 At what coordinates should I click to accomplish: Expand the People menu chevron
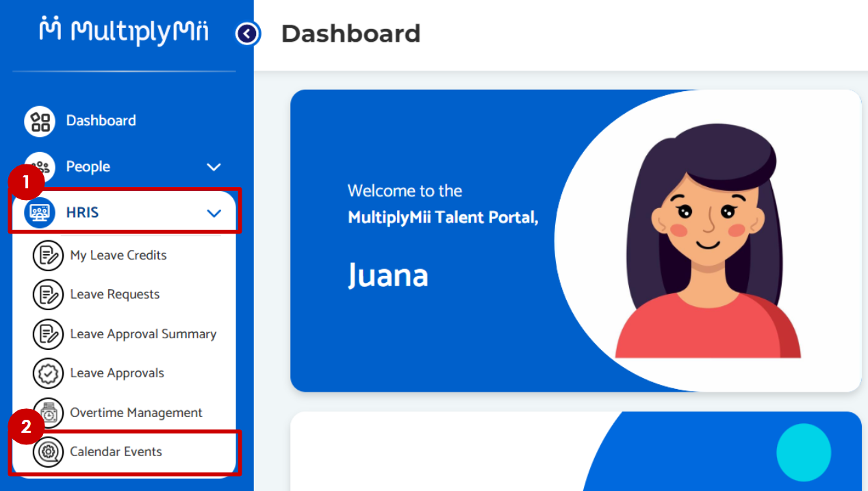[214, 167]
